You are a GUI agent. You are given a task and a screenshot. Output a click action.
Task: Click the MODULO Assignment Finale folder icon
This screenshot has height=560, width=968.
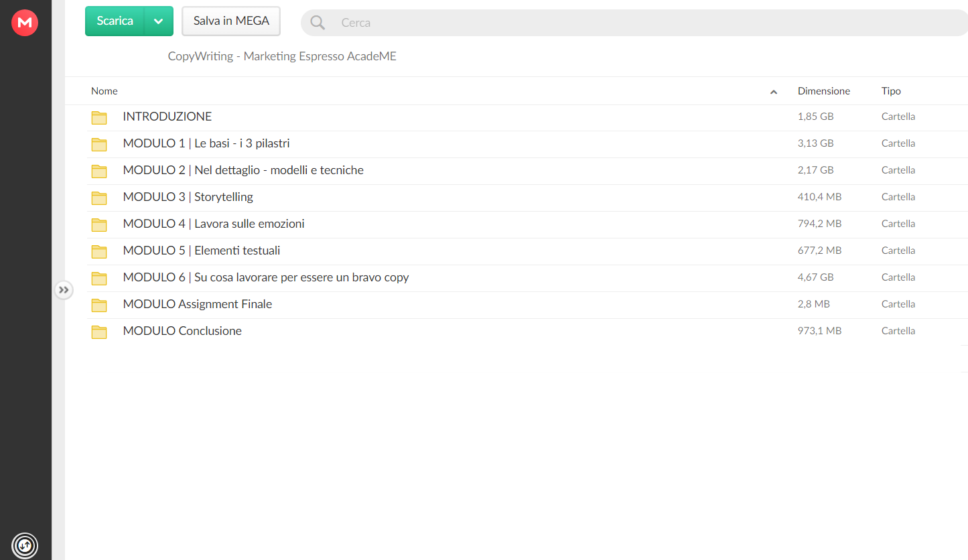99,305
